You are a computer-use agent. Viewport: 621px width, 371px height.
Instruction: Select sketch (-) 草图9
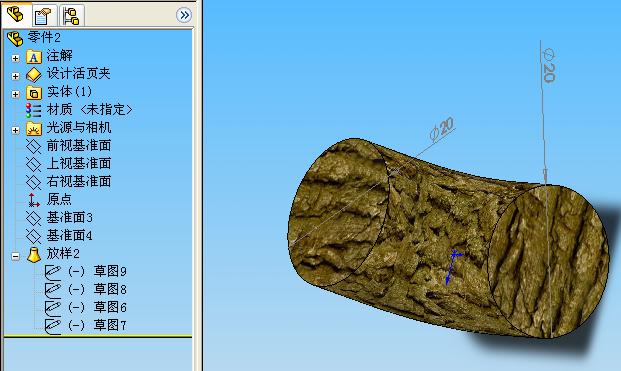pos(97,271)
